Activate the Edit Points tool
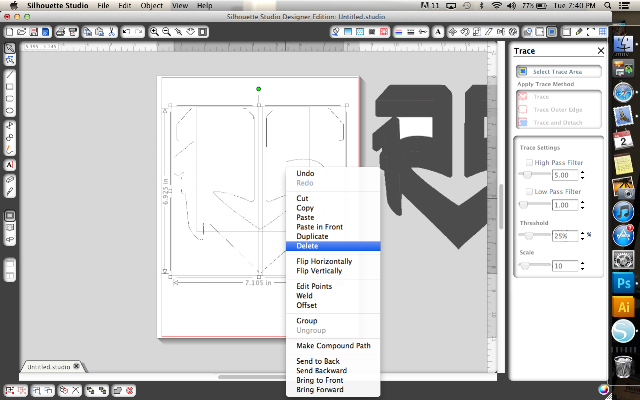 (x=10, y=60)
